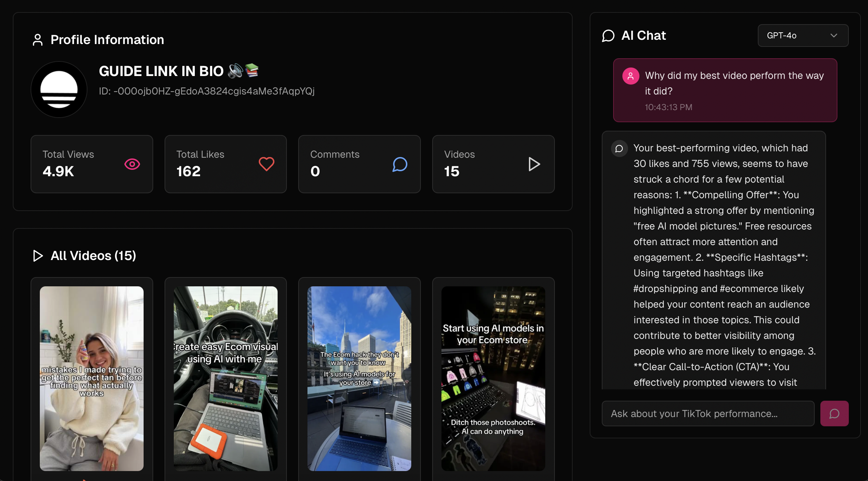
Task: Click the GUIDE LINK IN BIO profile name
Action: pos(161,71)
